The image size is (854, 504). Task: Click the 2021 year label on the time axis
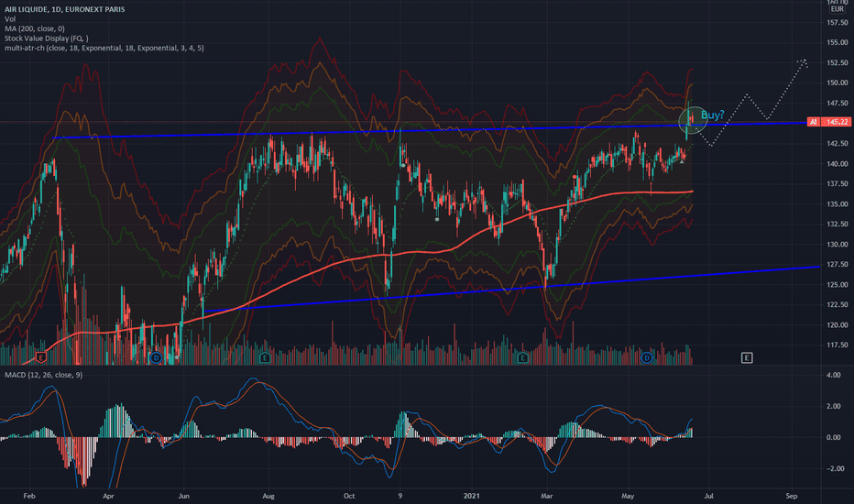[x=472, y=496]
